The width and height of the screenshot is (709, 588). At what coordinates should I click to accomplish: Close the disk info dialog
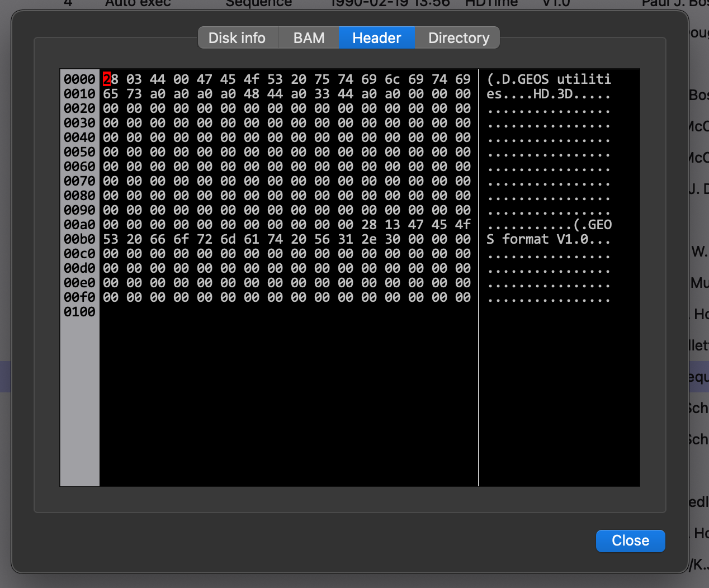(x=630, y=540)
